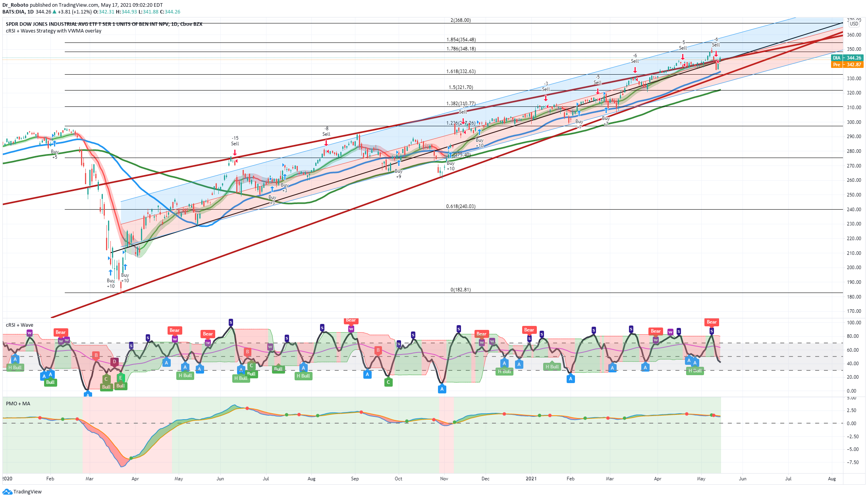Click the dark red D marker in March
The width and height of the screenshot is (868, 499).
tap(114, 362)
